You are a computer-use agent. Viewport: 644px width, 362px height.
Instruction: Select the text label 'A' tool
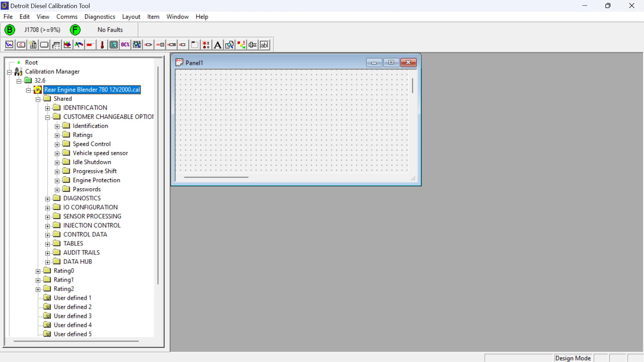tap(218, 45)
